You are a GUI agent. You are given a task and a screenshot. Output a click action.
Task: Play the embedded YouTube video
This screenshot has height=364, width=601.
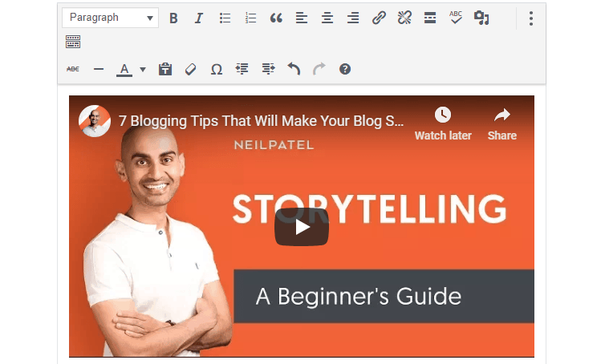[x=302, y=227]
